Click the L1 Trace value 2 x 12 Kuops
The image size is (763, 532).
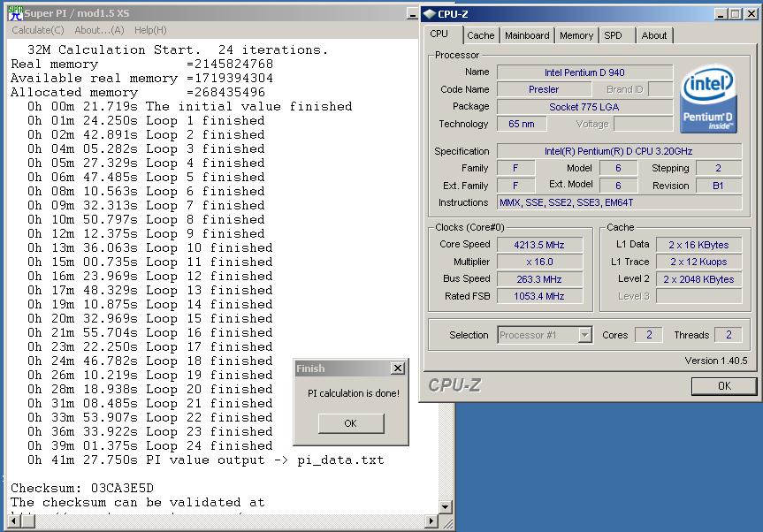click(x=698, y=262)
